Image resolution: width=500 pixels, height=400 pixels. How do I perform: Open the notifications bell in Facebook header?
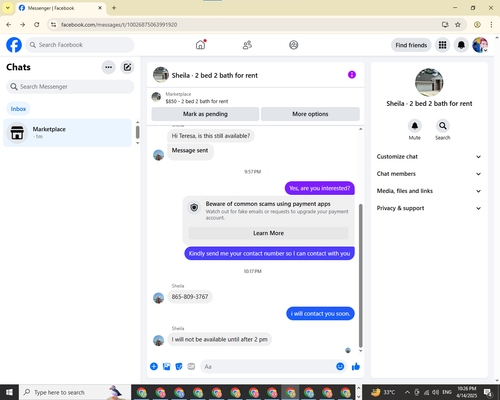point(461,45)
